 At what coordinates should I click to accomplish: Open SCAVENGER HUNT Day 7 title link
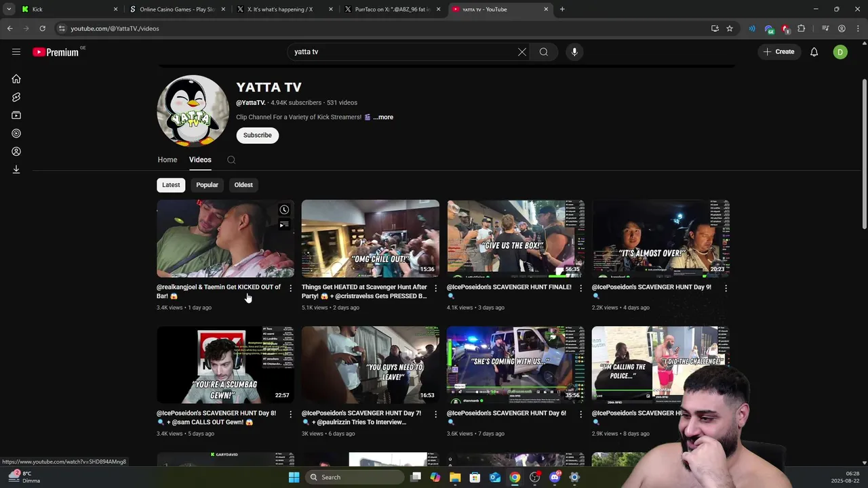(x=361, y=418)
